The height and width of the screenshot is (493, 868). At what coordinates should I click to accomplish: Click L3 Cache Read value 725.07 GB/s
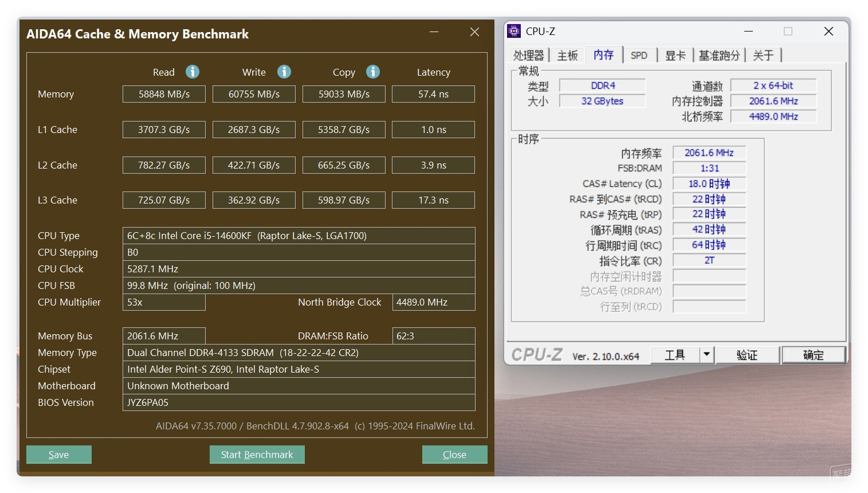point(164,200)
